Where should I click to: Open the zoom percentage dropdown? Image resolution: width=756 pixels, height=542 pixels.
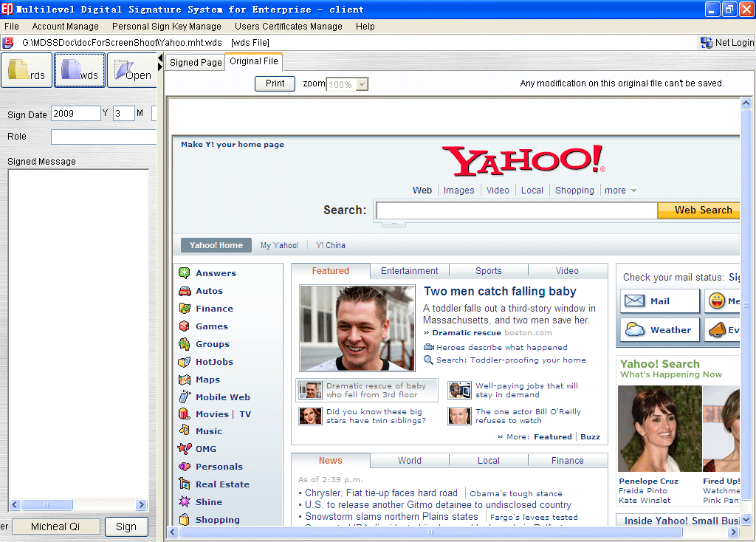pyautogui.click(x=362, y=84)
